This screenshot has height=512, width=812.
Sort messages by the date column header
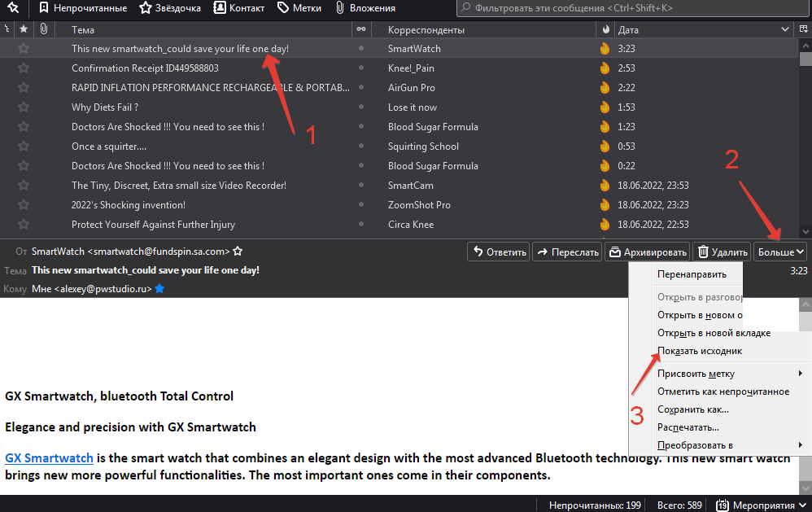coord(703,29)
